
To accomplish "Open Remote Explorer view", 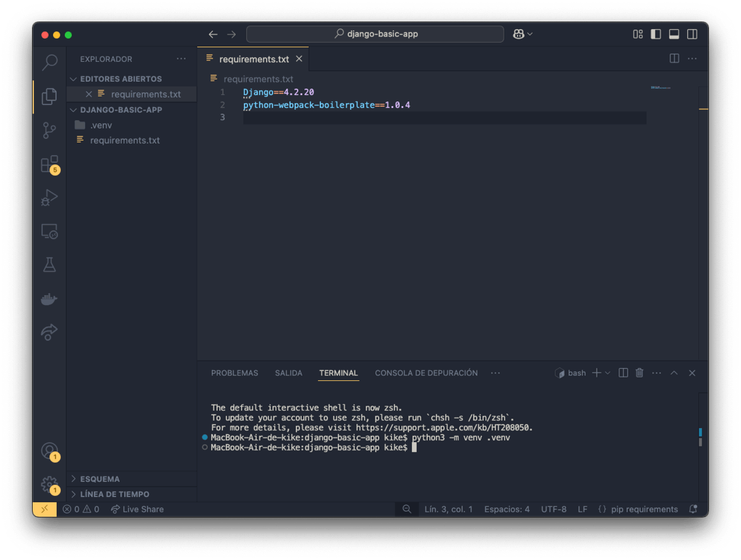I will pyautogui.click(x=49, y=232).
